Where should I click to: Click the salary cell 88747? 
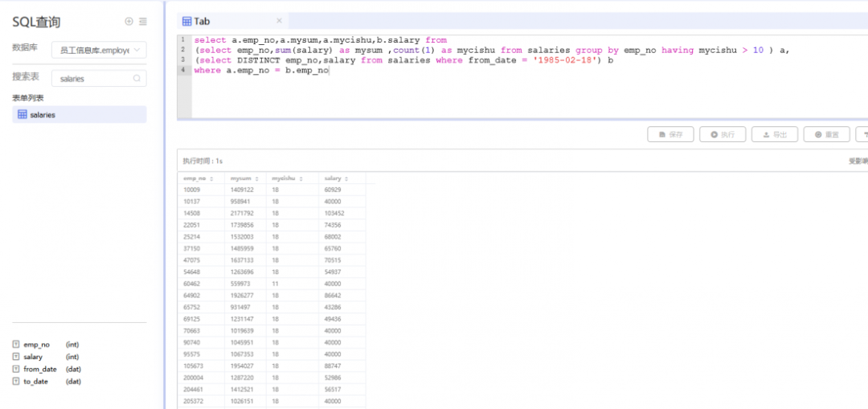342,367
